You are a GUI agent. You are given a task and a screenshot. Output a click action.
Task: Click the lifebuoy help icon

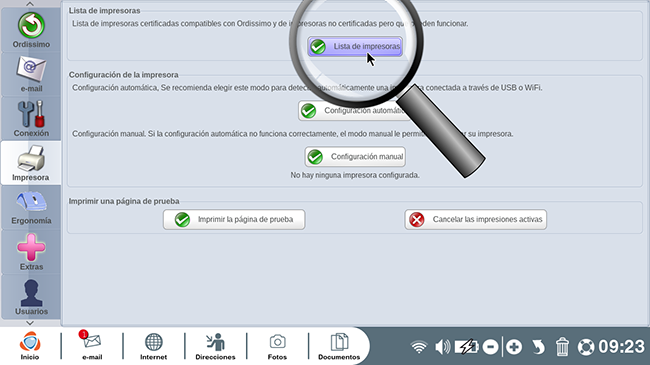coord(586,347)
